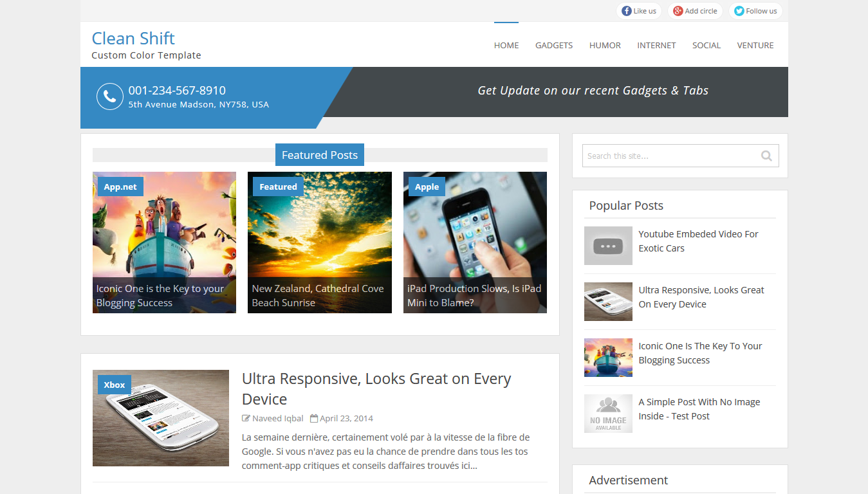The image size is (868, 494).
Task: Open the VENTURE menu item
Action: pyautogui.click(x=755, y=45)
